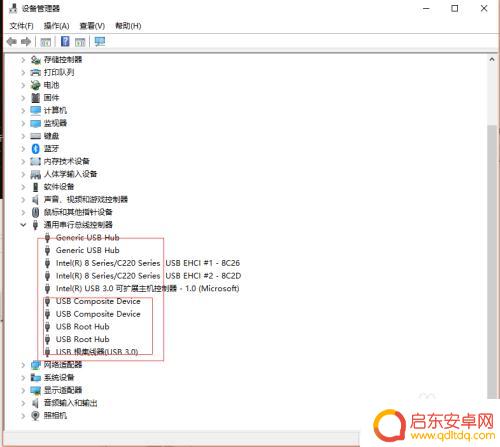Select the 内存技术设备 label
This screenshot has height=447, width=500.
(x=67, y=161)
